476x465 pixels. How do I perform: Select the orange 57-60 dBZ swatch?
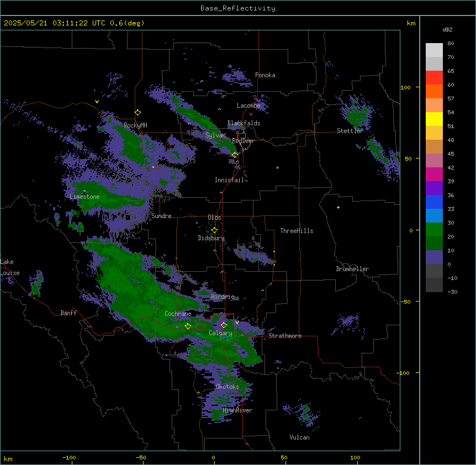tap(434, 91)
